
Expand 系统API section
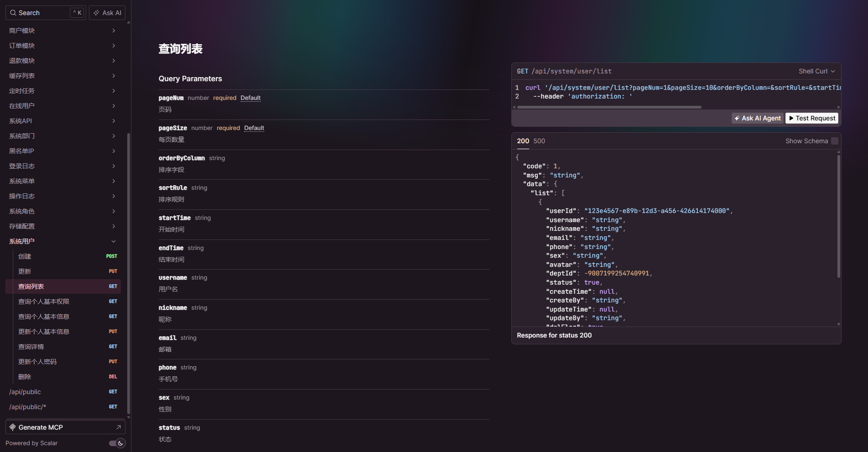click(62, 121)
